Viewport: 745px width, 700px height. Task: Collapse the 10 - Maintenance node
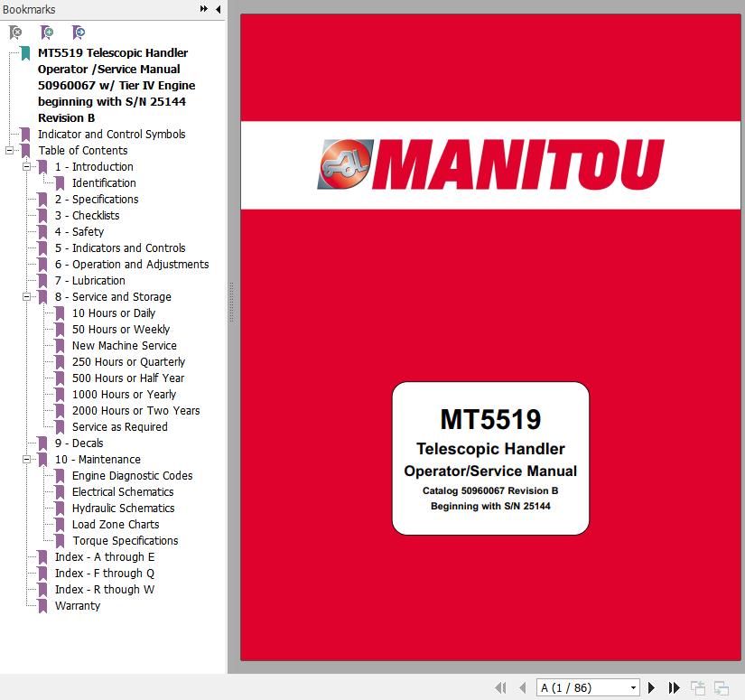[x=26, y=459]
